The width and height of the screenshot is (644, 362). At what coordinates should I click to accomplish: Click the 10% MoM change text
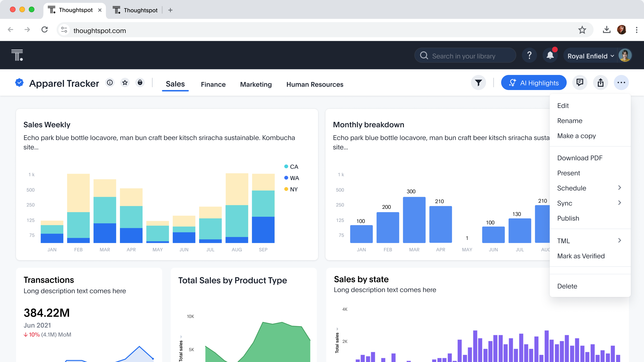point(47,334)
